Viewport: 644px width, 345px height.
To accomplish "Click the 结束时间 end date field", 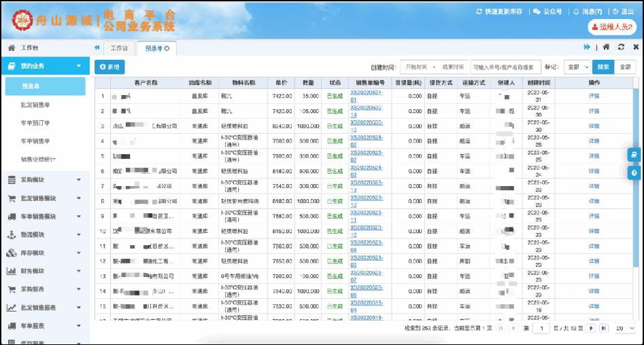I will [x=453, y=67].
